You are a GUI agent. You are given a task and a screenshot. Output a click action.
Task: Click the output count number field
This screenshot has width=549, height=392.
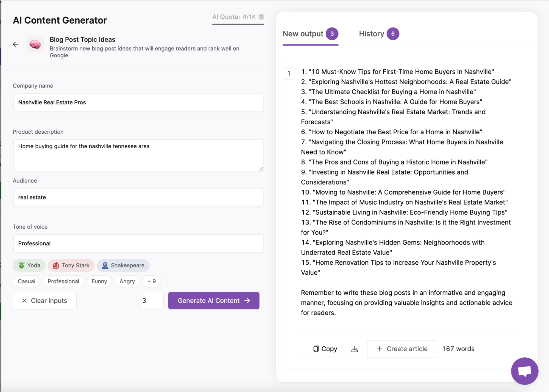[152, 301]
